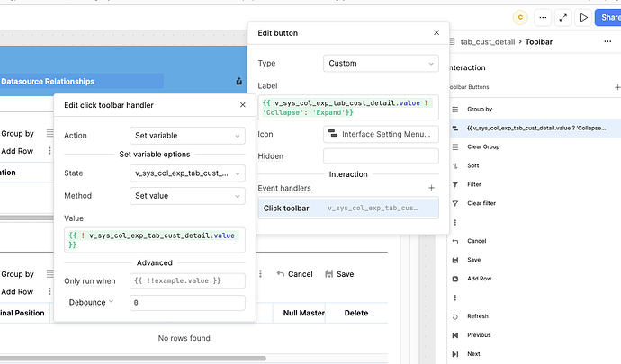Click the Null Master column header

304,313
